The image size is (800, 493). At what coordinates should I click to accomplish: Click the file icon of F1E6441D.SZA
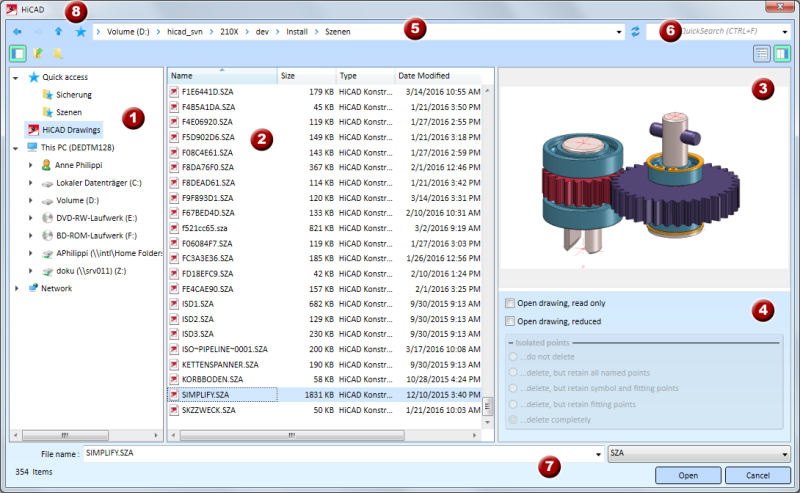pyautogui.click(x=174, y=92)
